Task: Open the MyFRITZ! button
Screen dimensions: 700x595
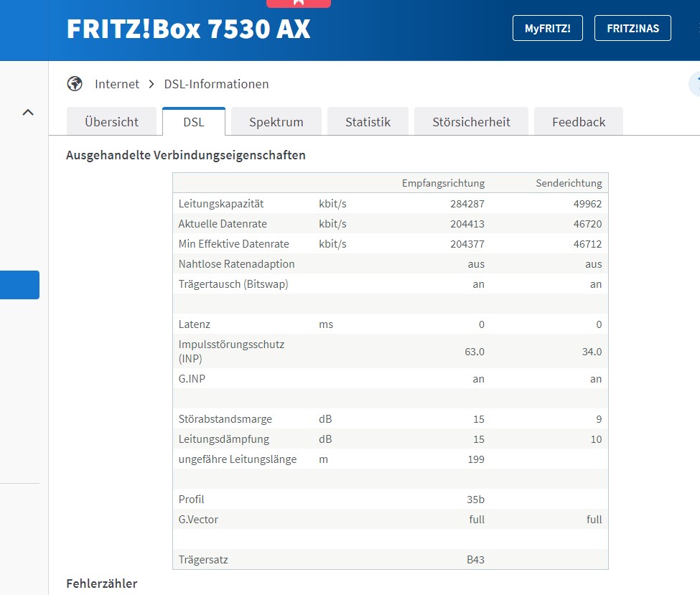Action: [547, 28]
